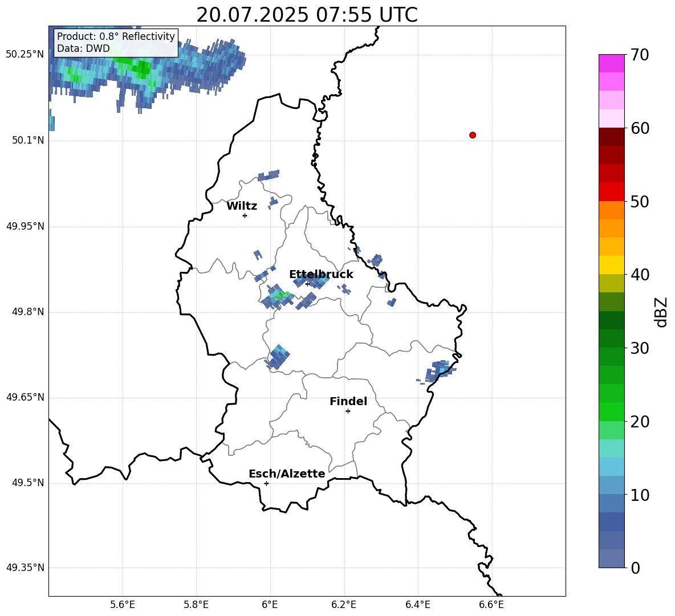Viewport: 675px width, 616px height.
Task: Click the Findel location label
Action: point(348,401)
